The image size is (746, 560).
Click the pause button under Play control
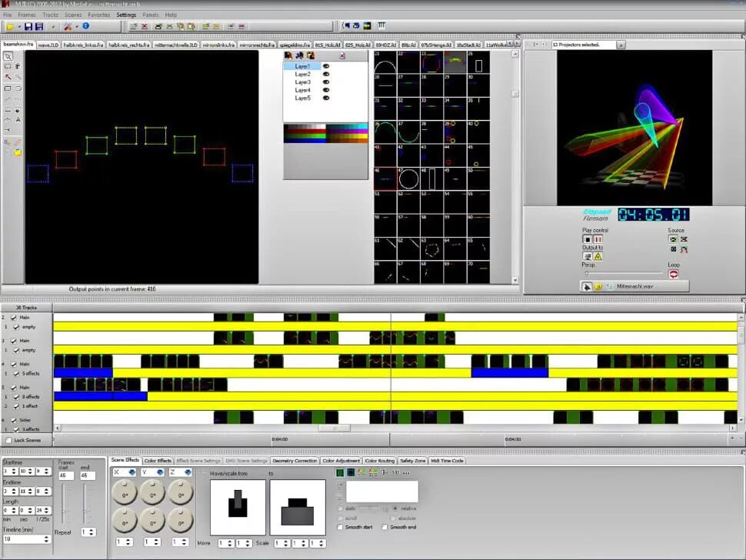[x=598, y=239]
